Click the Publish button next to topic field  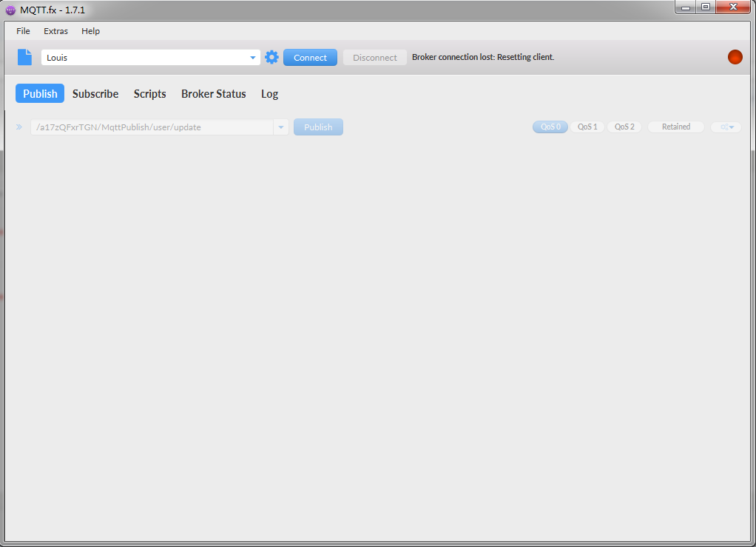(x=318, y=127)
